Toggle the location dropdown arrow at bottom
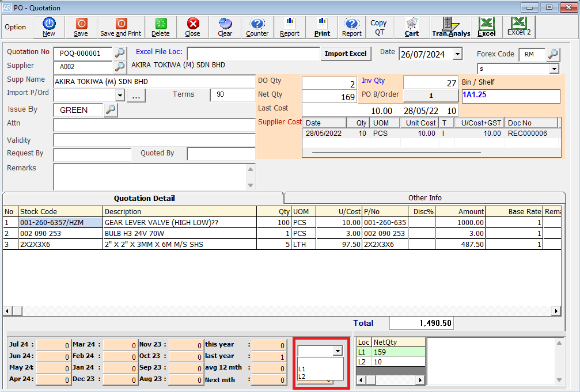 338,351
